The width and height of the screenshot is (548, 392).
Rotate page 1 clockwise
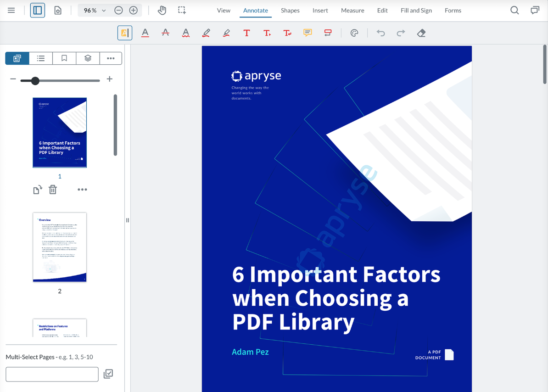[x=37, y=190]
